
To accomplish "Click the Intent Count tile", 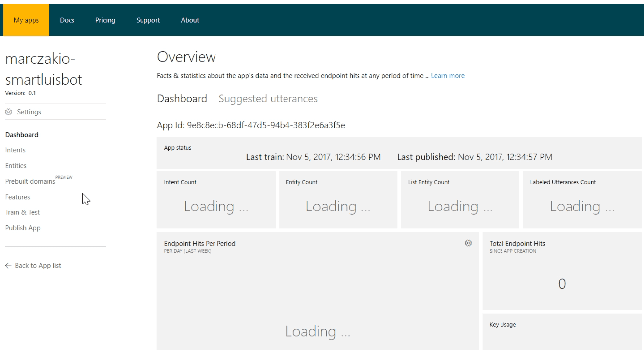I will 216,200.
